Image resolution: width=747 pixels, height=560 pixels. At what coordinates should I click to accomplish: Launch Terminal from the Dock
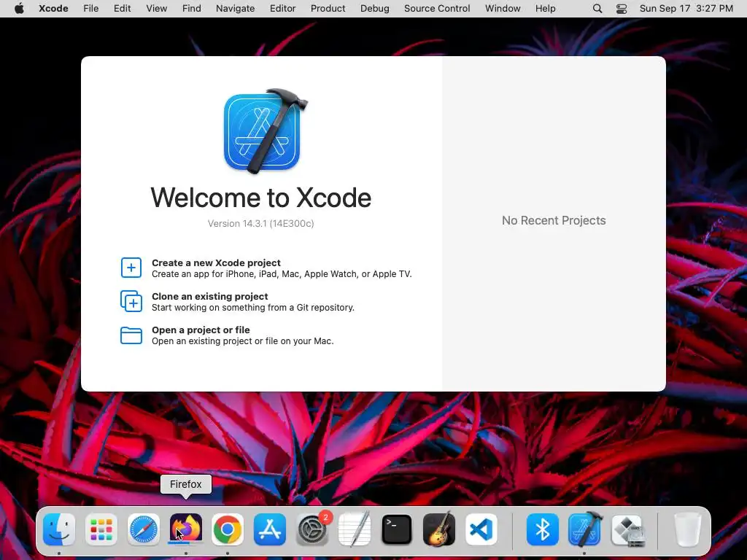coord(396,529)
